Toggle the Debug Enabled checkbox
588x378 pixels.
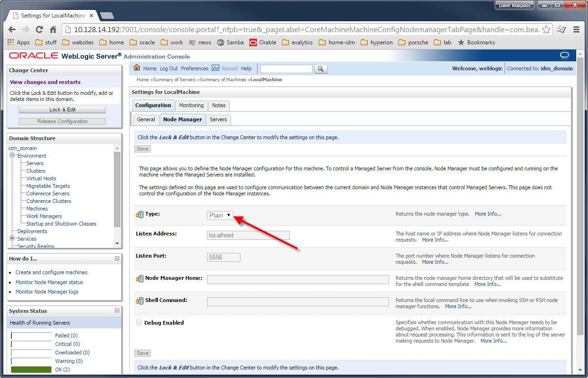coord(139,323)
